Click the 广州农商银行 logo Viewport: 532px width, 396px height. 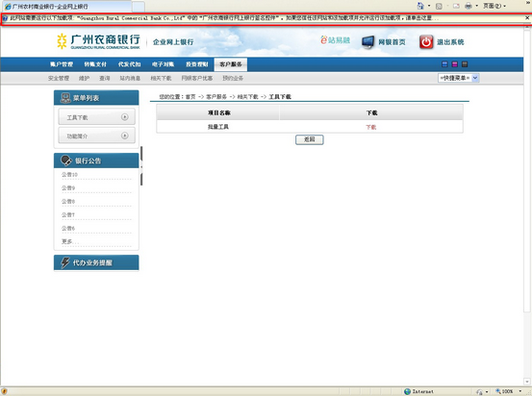[98, 41]
